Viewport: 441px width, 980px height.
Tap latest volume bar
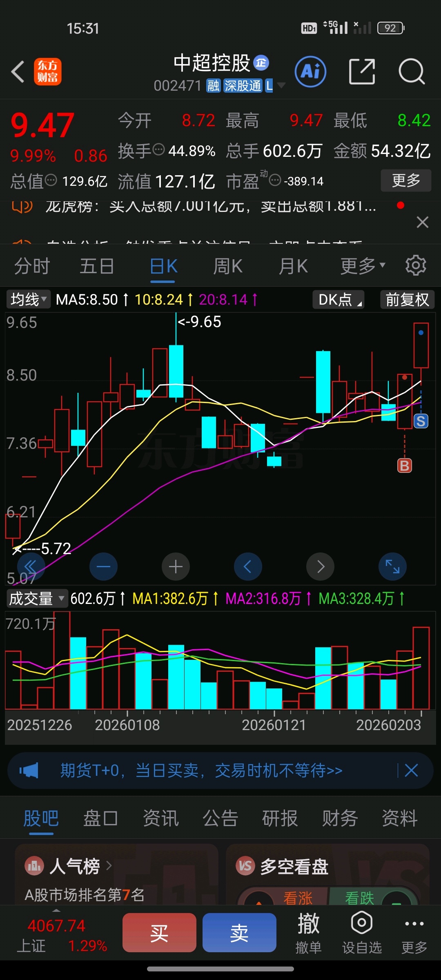(421, 668)
